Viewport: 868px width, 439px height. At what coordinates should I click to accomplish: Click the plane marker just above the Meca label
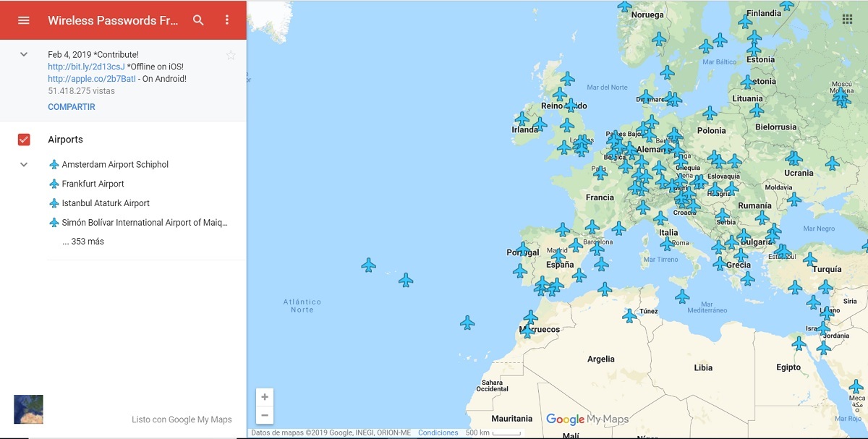[x=856, y=386]
